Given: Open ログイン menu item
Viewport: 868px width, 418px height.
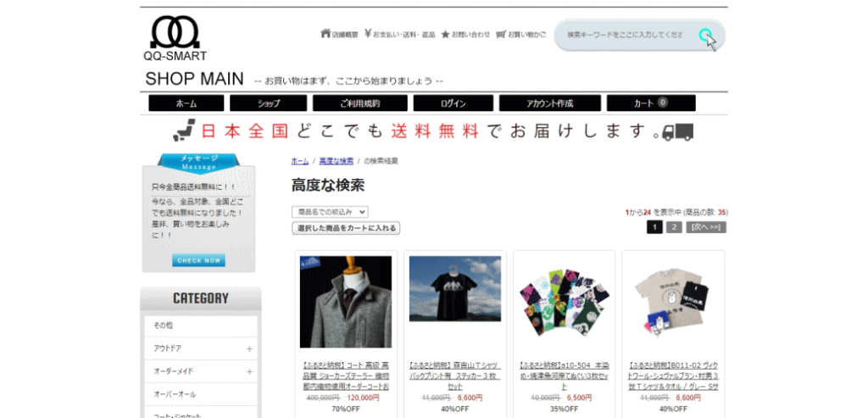Looking at the screenshot, I should [453, 103].
